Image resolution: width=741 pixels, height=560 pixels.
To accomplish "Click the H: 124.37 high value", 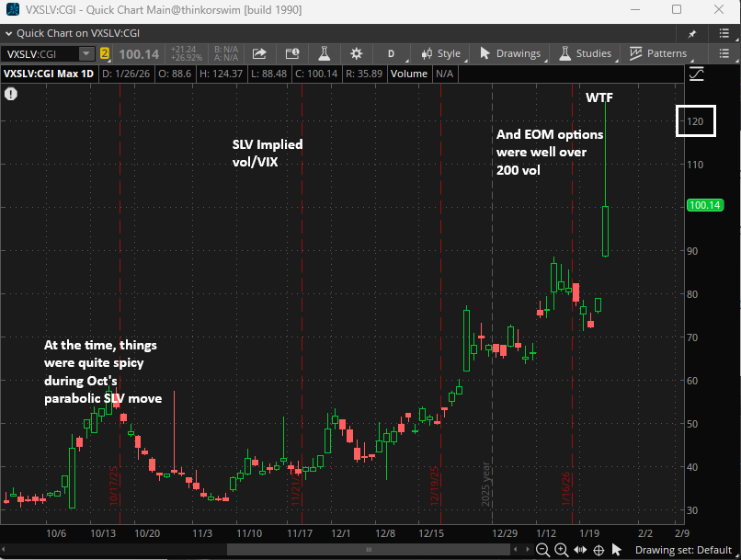I will point(221,74).
